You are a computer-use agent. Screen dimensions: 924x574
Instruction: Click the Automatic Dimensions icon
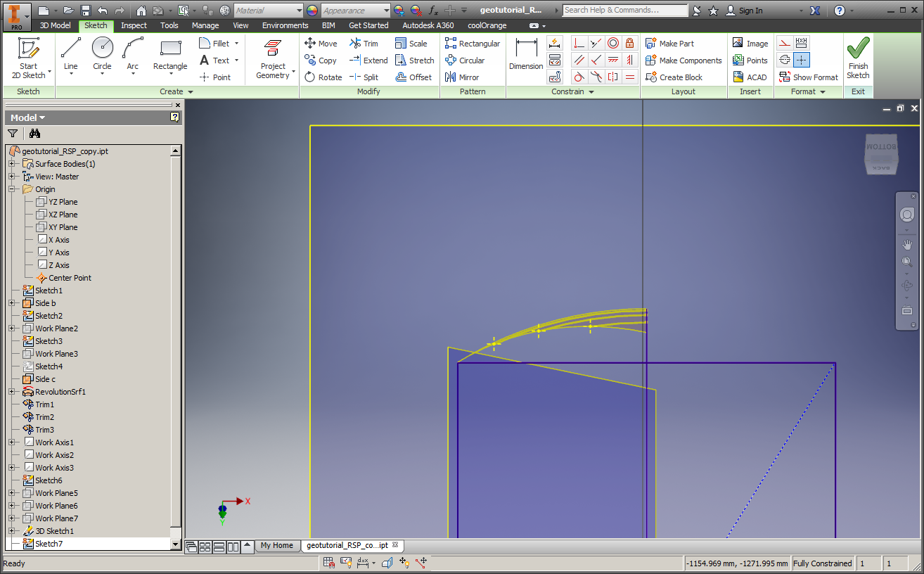coord(555,44)
